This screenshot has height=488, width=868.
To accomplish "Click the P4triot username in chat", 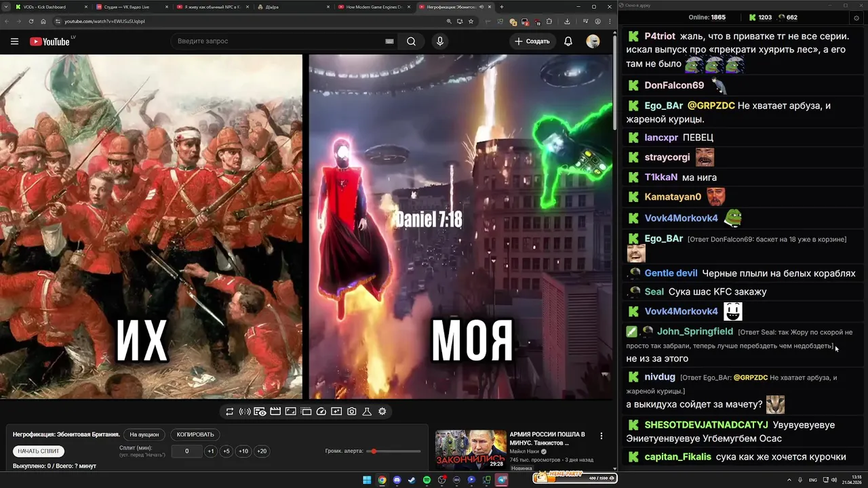I will click(660, 36).
